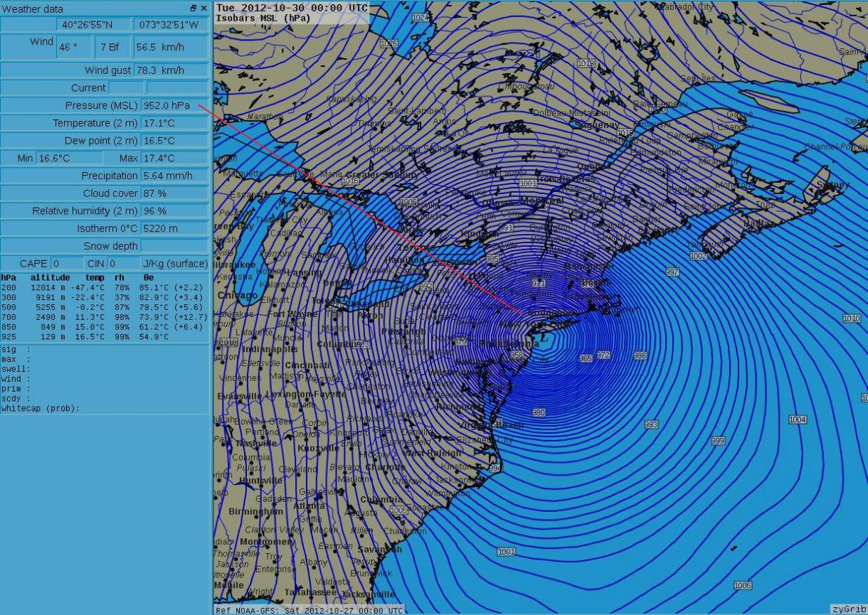
Task: Click the 1024 isobar label
Action: tap(420, 17)
